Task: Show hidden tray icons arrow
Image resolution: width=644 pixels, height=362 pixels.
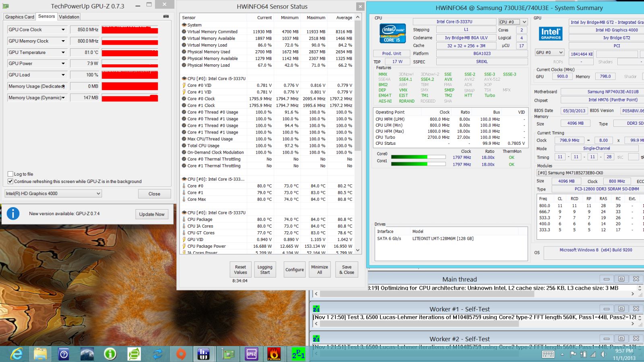Action: point(562,354)
